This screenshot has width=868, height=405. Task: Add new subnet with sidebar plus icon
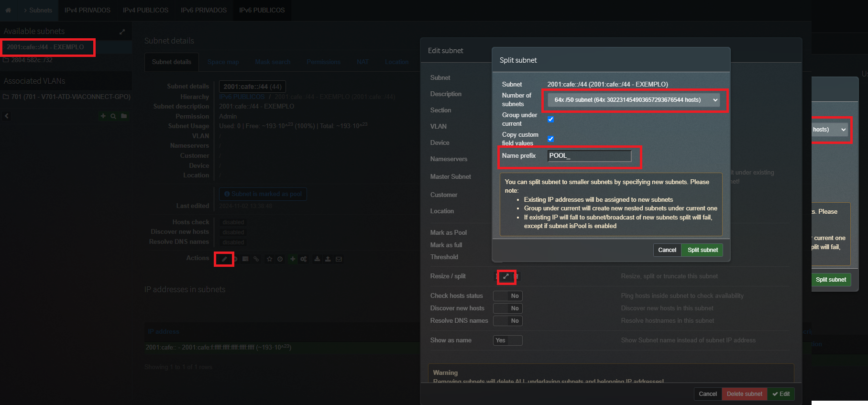pyautogui.click(x=103, y=116)
